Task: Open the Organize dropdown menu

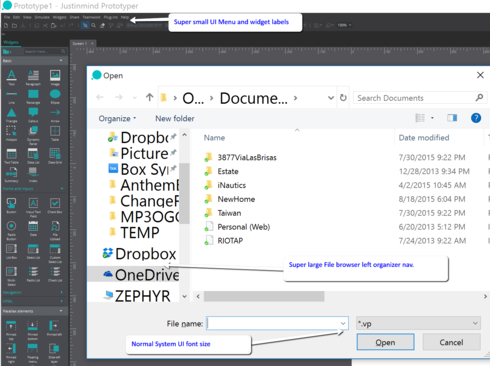Action: [x=117, y=119]
